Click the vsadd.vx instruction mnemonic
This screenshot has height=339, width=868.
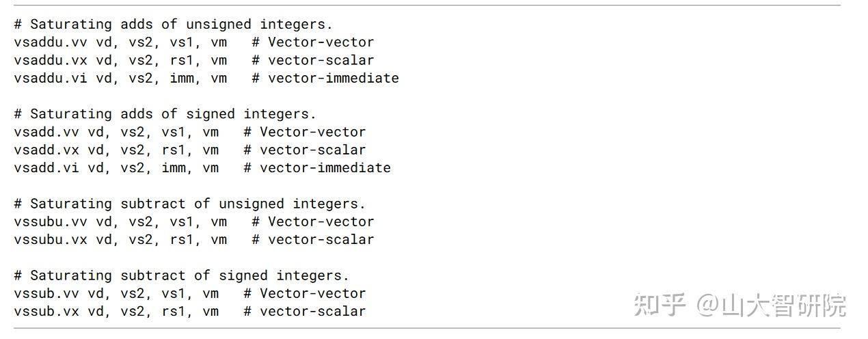coord(46,150)
